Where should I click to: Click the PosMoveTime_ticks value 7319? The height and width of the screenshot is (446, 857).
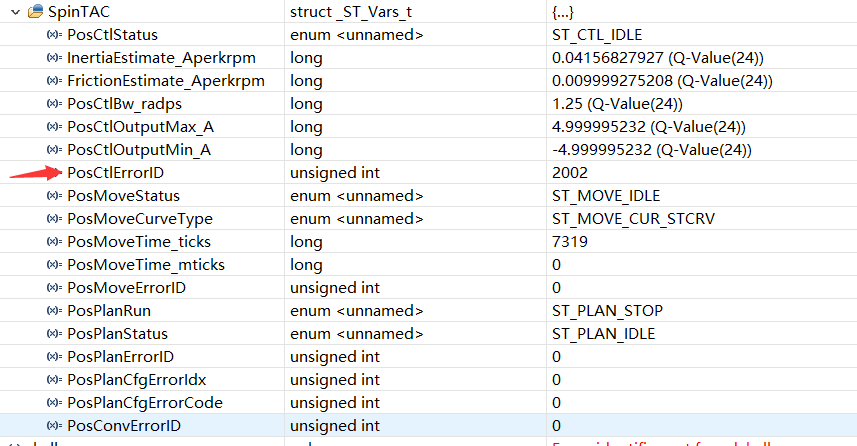(570, 242)
